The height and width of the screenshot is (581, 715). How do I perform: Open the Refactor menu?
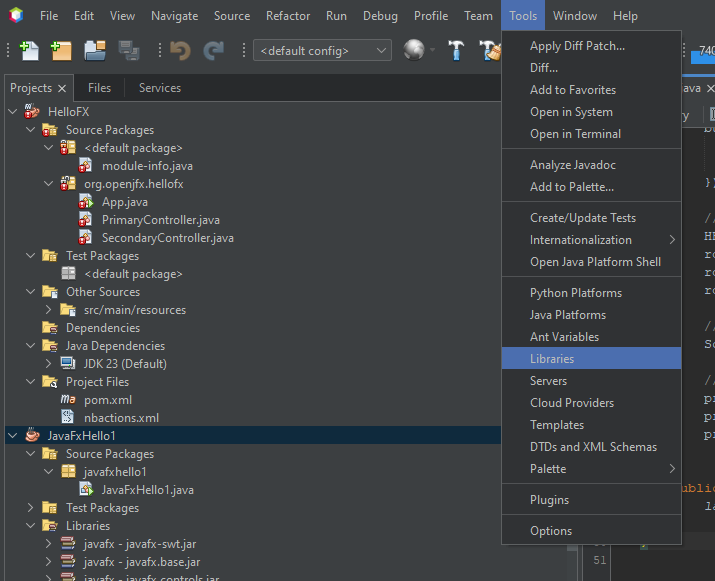click(x=288, y=16)
